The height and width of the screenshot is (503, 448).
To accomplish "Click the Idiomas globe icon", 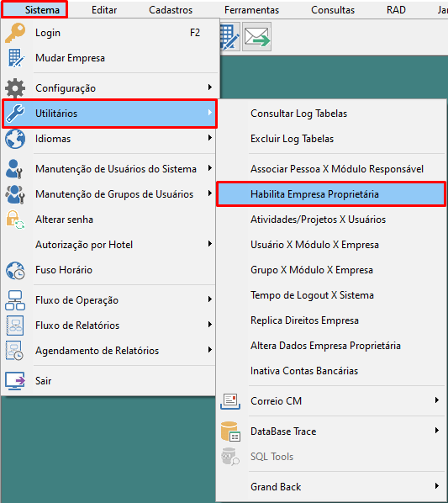I will click(15, 139).
